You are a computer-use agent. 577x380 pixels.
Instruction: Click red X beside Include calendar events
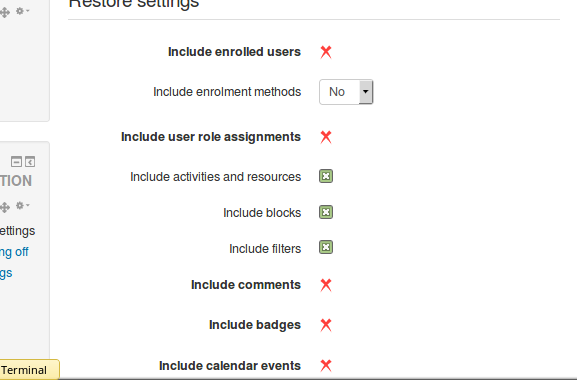(326, 365)
